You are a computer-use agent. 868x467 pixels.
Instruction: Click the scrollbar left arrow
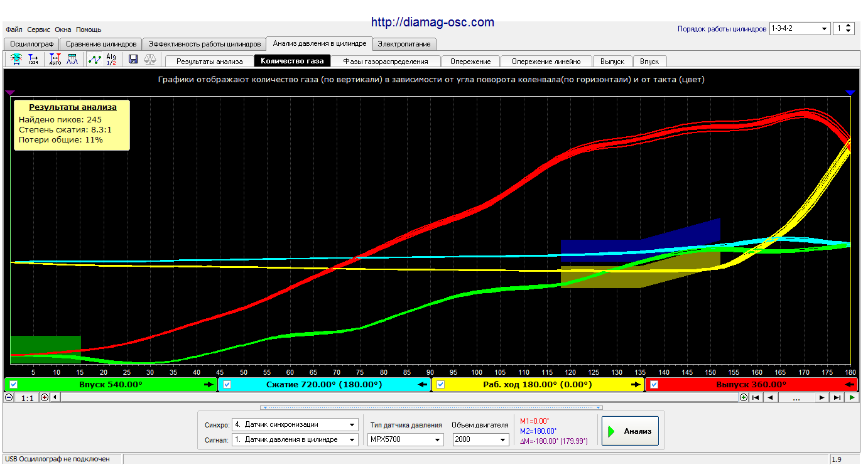coord(55,397)
